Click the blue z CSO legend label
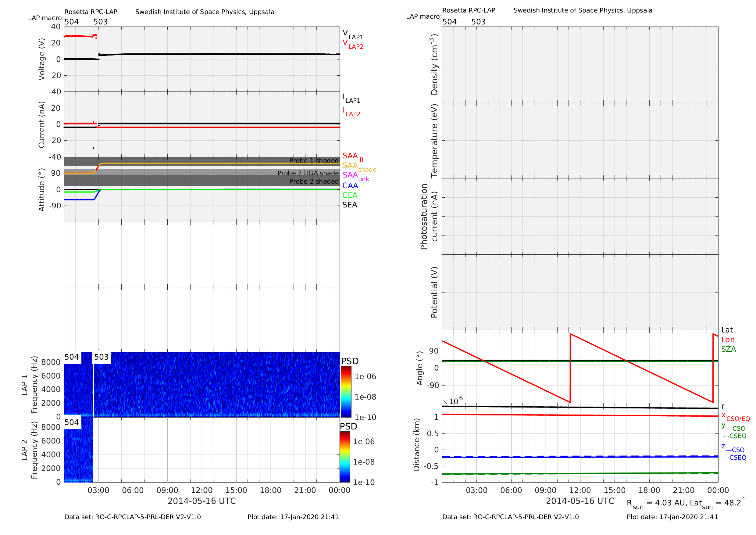 733,448
